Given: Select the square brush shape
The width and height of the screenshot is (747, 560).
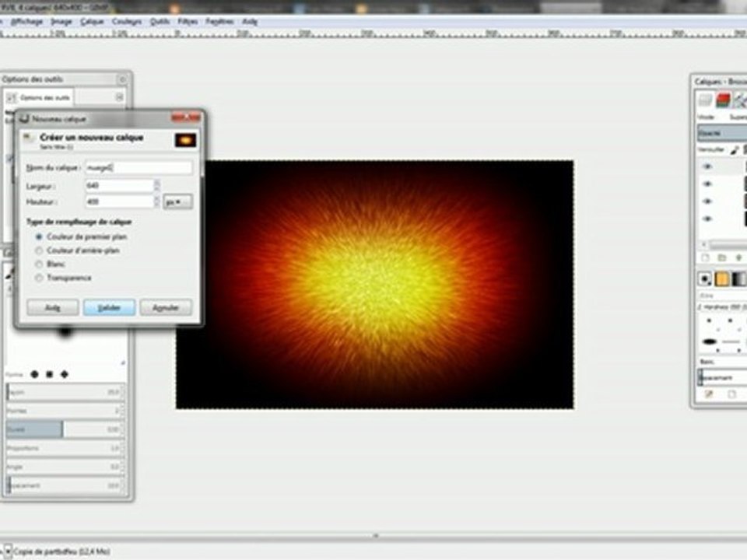Looking at the screenshot, I should point(49,374).
